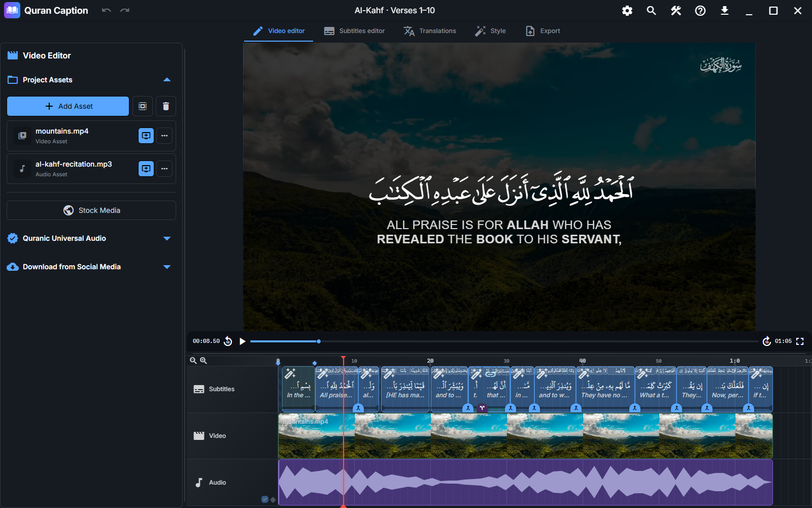Toggle the audio waveform checkbox
Viewport: 812px width, 508px height.
click(265, 499)
